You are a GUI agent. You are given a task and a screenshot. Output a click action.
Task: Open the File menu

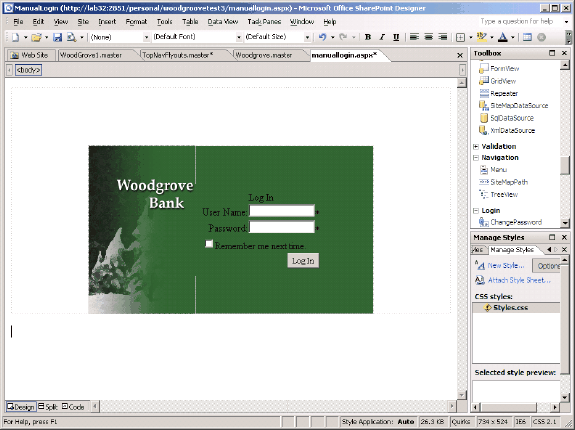[18, 22]
